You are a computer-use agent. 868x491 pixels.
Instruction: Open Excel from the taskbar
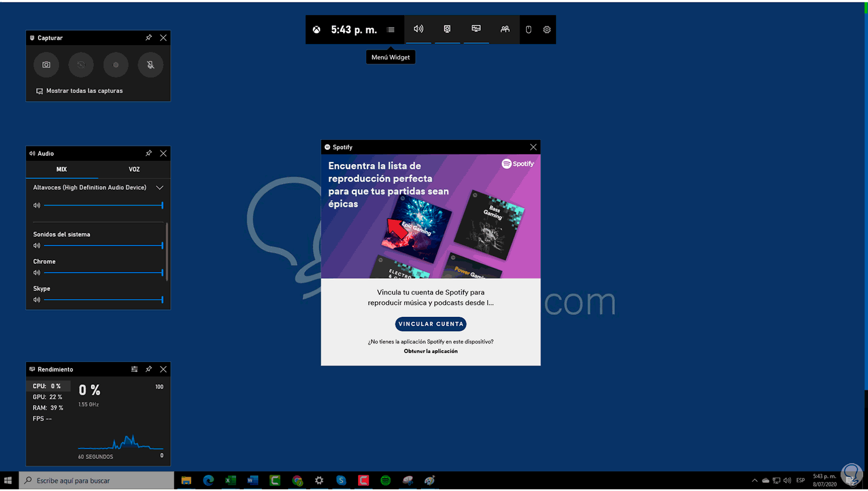(230, 481)
